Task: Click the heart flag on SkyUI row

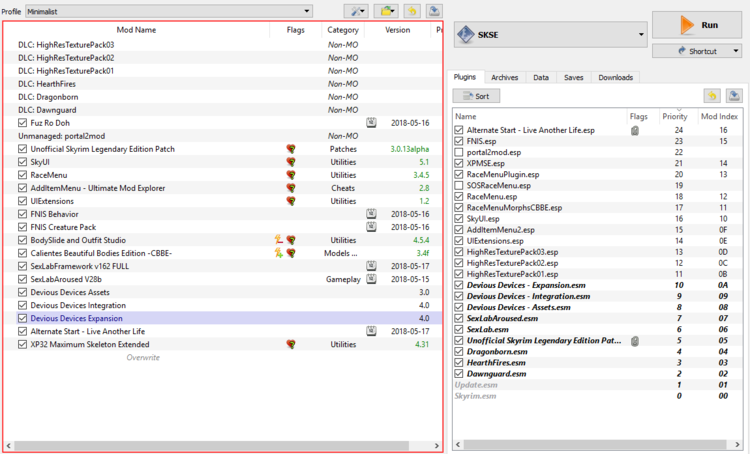Action: click(x=291, y=162)
